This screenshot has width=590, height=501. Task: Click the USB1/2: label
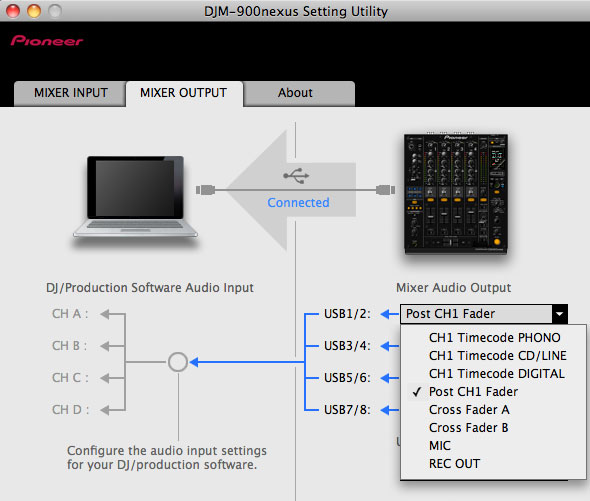tap(347, 314)
